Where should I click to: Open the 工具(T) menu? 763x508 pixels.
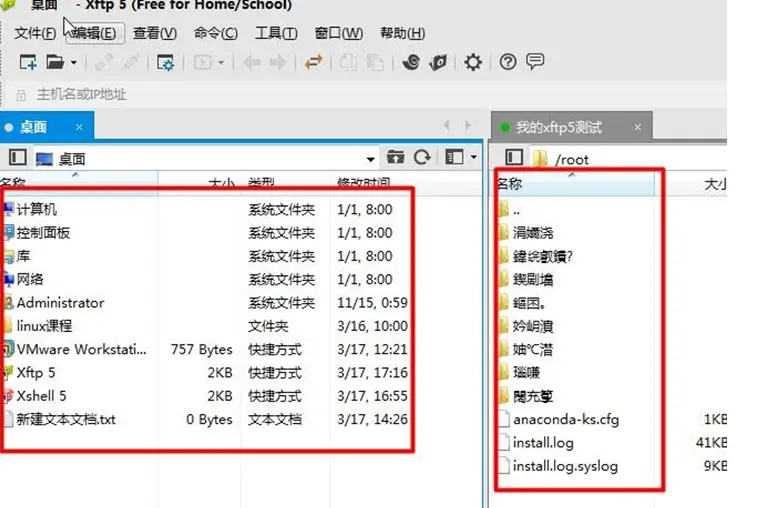pyautogui.click(x=276, y=33)
